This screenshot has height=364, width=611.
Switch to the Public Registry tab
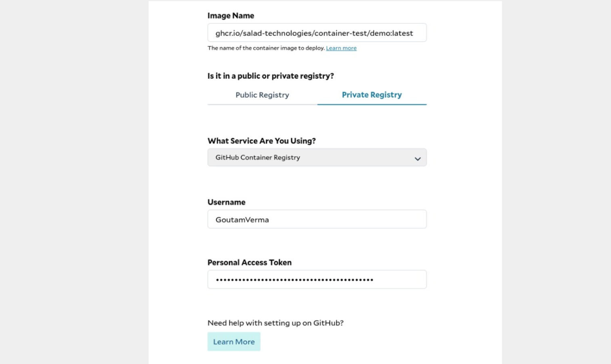(262, 95)
